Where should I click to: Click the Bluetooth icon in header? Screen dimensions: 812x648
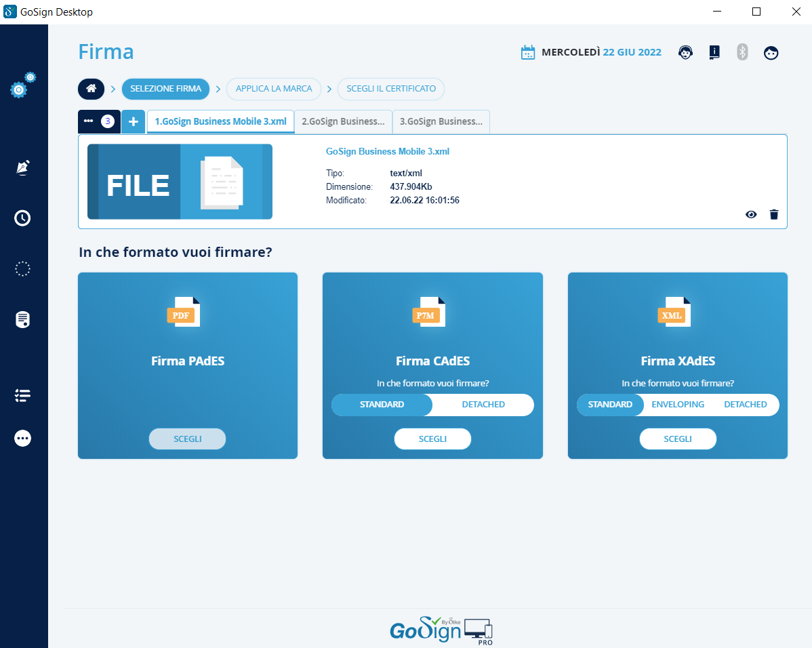tap(742, 52)
